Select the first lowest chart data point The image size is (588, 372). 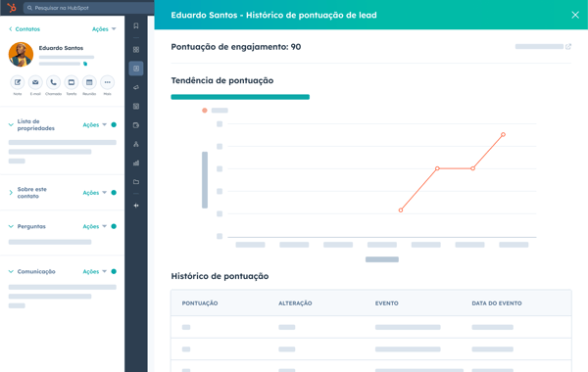[x=401, y=210]
